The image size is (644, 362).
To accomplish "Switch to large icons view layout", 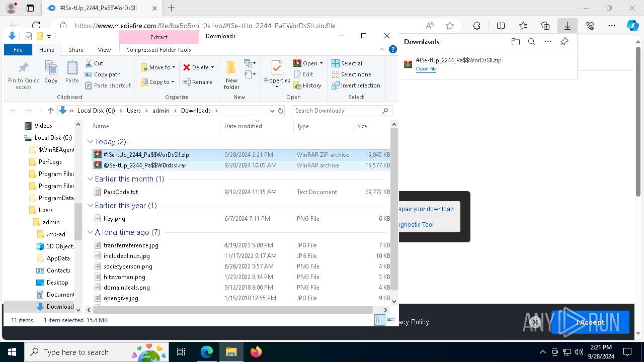I will point(390,320).
